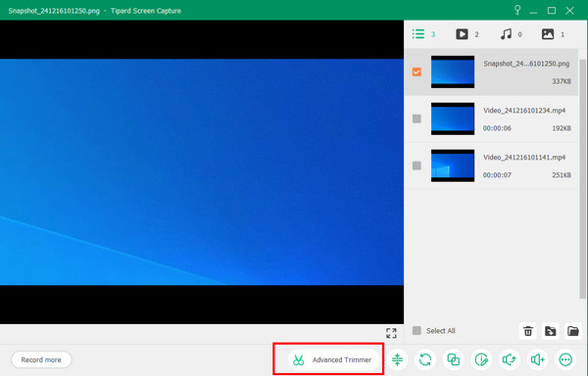The image size is (588, 376).
Task: Enable the Select All checkbox
Action: (x=416, y=330)
